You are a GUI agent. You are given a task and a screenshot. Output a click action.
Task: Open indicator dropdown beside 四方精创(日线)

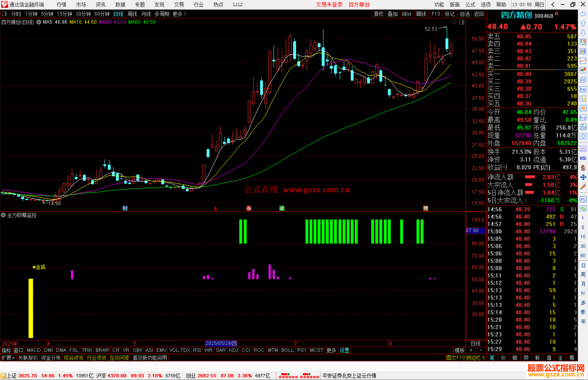[39, 22]
